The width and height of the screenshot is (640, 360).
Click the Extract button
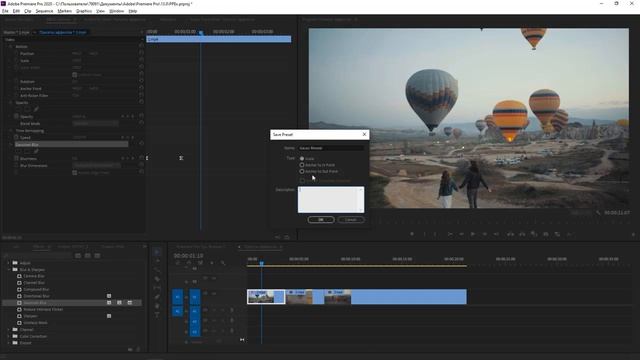522,234
